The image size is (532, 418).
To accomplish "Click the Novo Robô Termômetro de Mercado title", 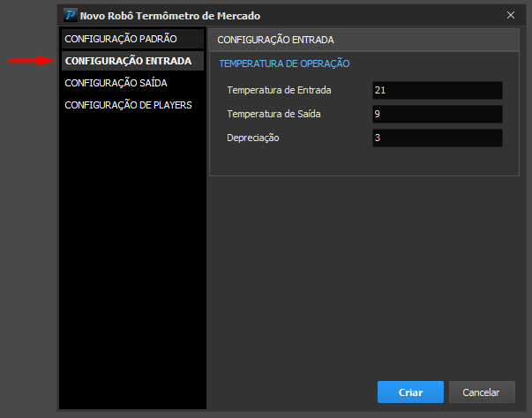I will pyautogui.click(x=170, y=16).
